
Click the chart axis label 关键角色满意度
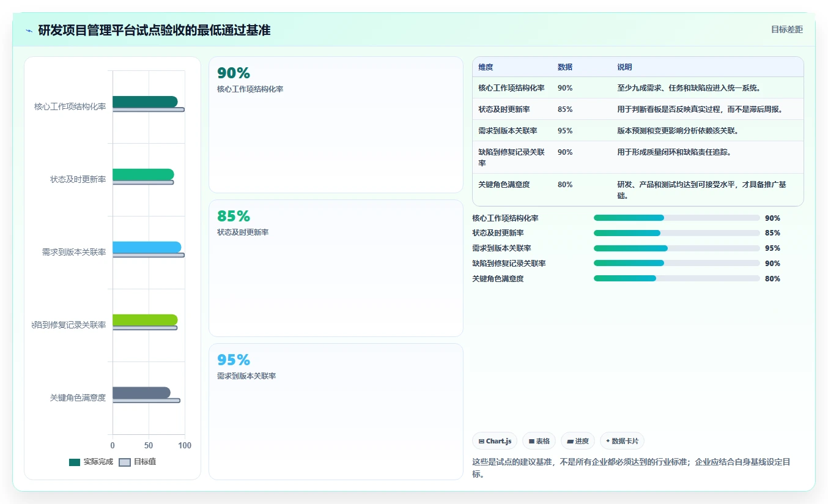(x=78, y=398)
